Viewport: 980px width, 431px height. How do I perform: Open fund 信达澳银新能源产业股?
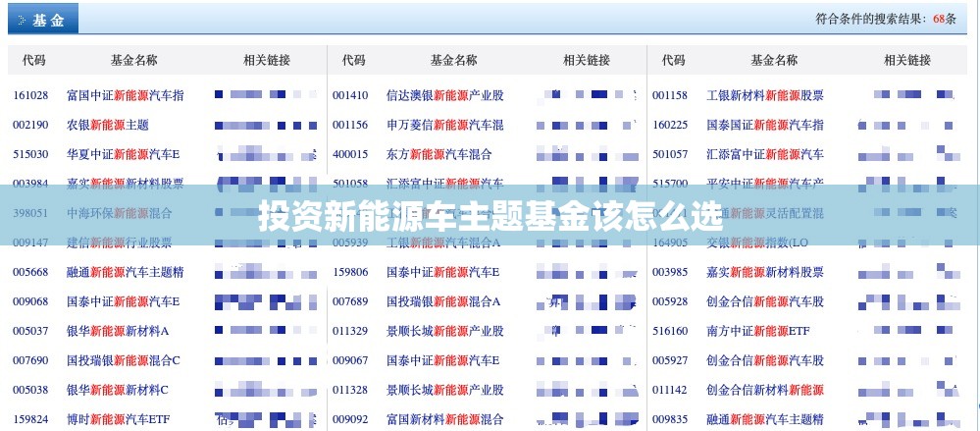click(x=445, y=95)
